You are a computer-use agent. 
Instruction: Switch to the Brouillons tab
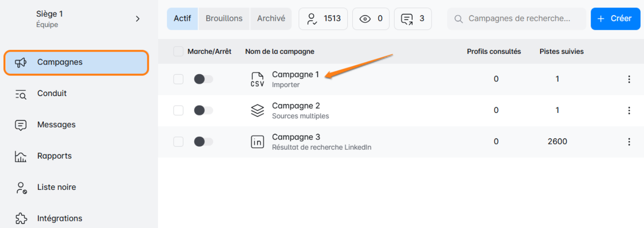point(224,19)
